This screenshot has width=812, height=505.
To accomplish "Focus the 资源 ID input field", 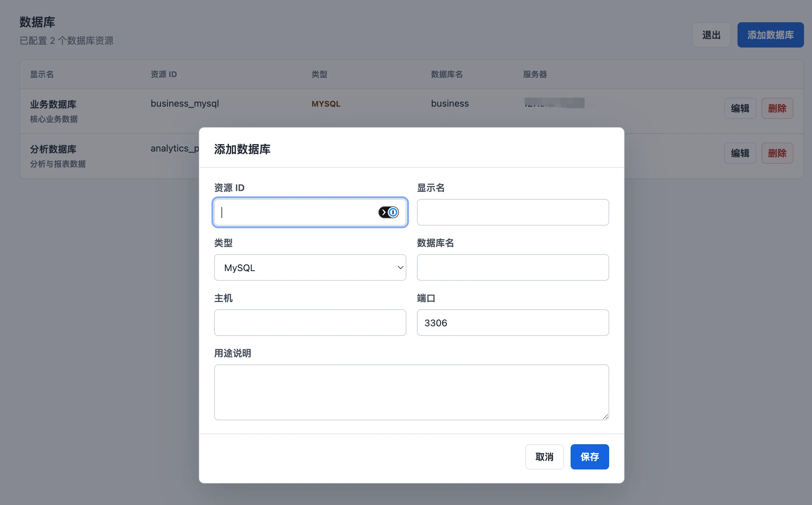I will [x=310, y=212].
